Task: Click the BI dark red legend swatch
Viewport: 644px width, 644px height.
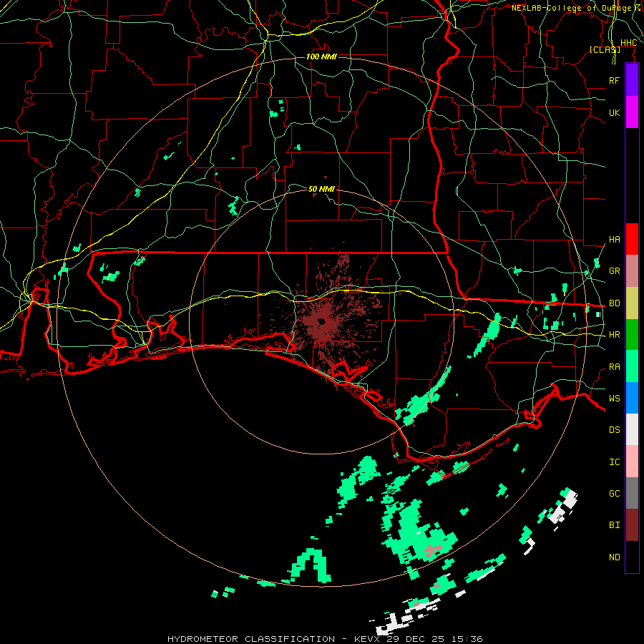Action: [x=632, y=525]
